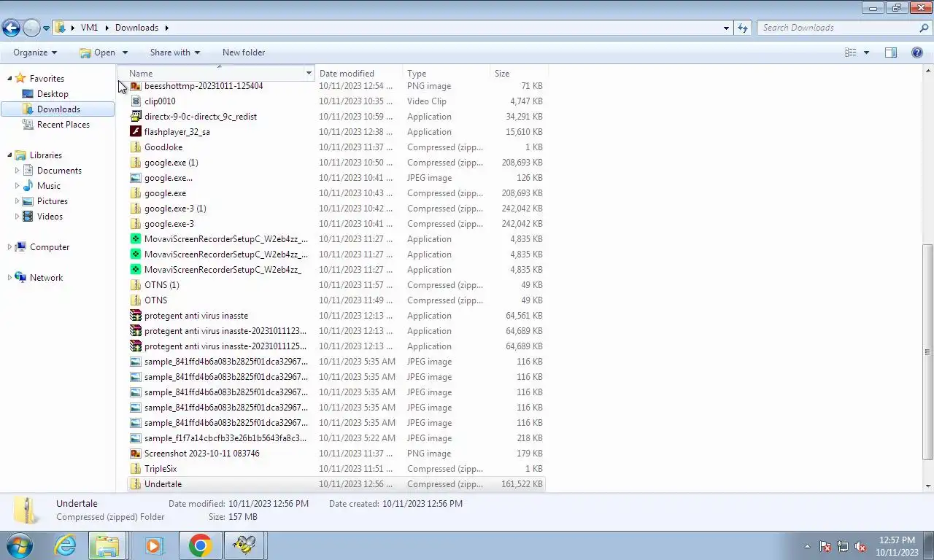The image size is (934, 560).
Task: Expand the Videos library node
Action: [17, 217]
